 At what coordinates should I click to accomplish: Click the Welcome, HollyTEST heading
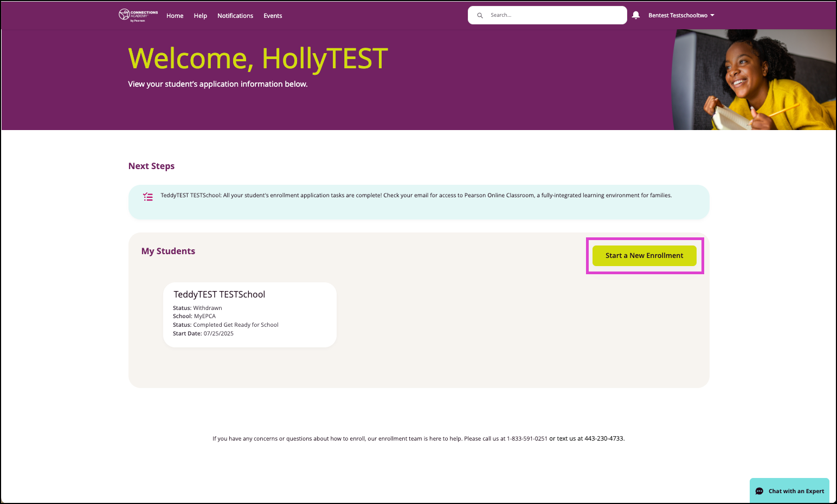point(258,59)
